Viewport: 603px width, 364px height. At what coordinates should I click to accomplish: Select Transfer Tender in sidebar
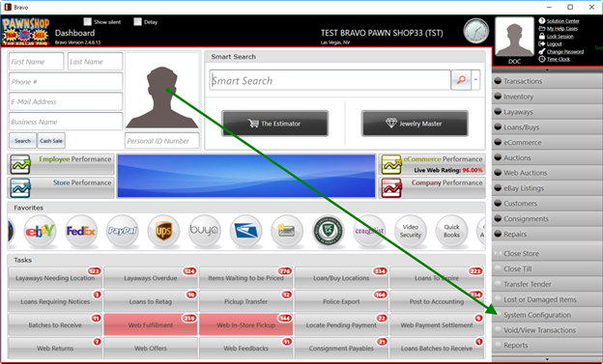[547, 284]
